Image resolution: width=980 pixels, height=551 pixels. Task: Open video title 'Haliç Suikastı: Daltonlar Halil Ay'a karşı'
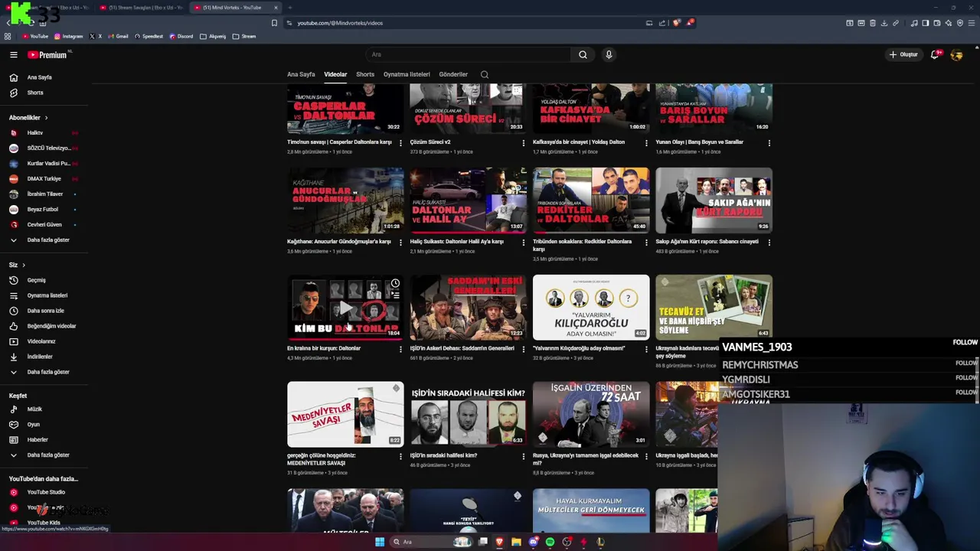pos(456,242)
